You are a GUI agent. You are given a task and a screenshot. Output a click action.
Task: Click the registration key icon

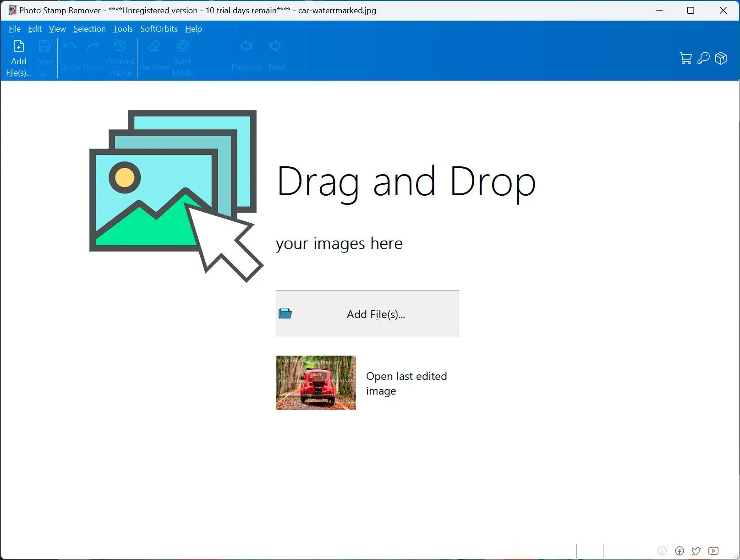coord(703,58)
